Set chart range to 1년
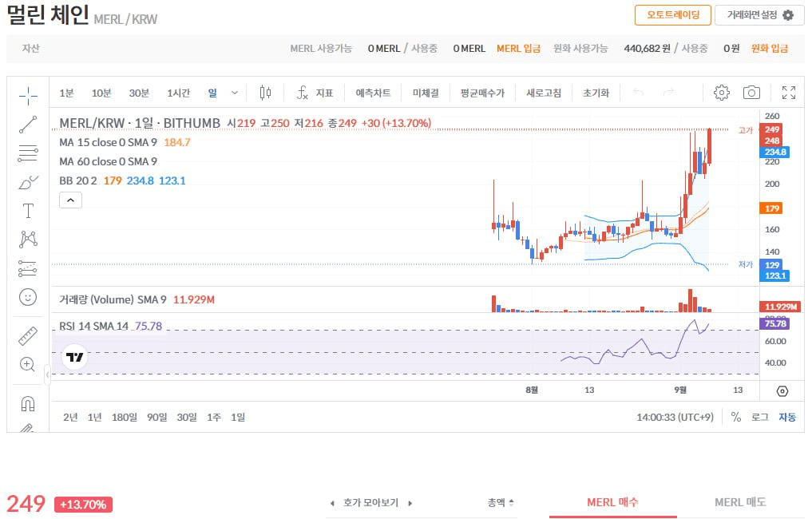The height and width of the screenshot is (519, 812). click(x=95, y=417)
